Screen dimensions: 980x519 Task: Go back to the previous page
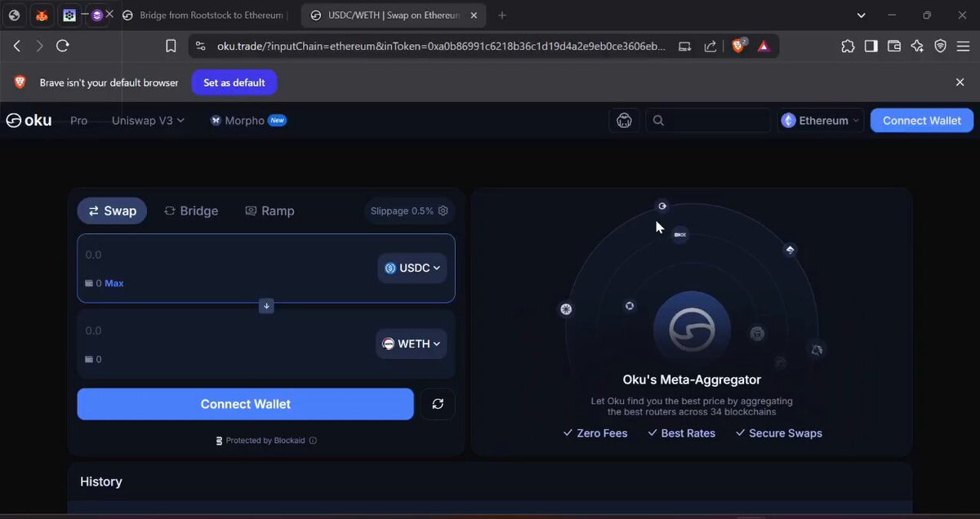point(16,47)
